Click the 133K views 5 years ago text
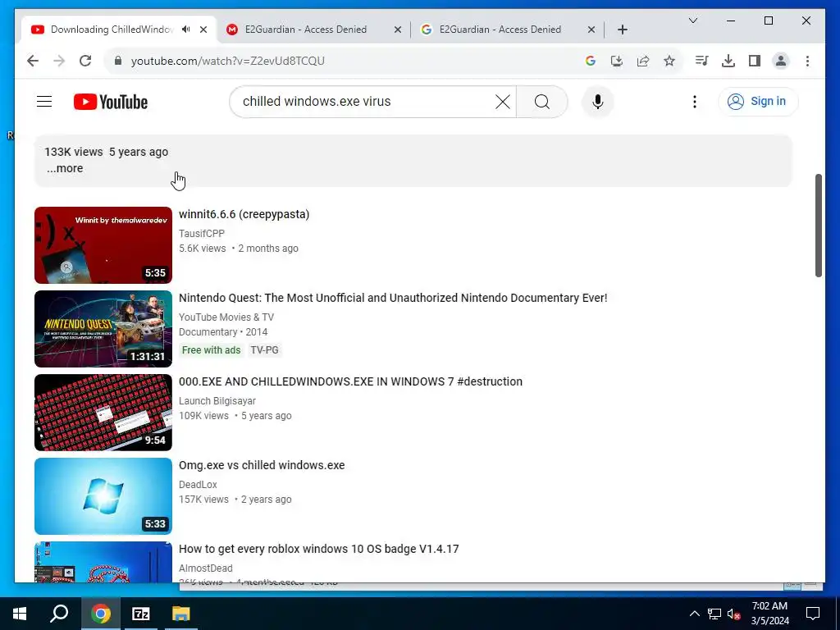Screen dimensions: 840x630 106,152
